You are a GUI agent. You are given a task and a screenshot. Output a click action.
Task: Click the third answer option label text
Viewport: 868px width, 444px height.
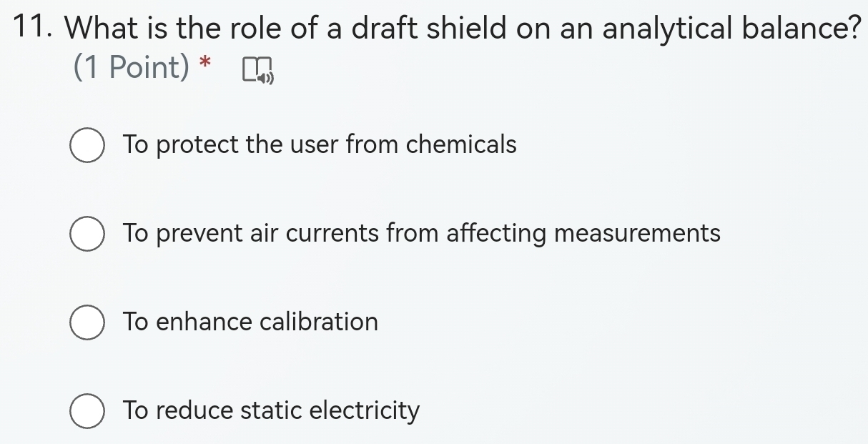coord(250,322)
